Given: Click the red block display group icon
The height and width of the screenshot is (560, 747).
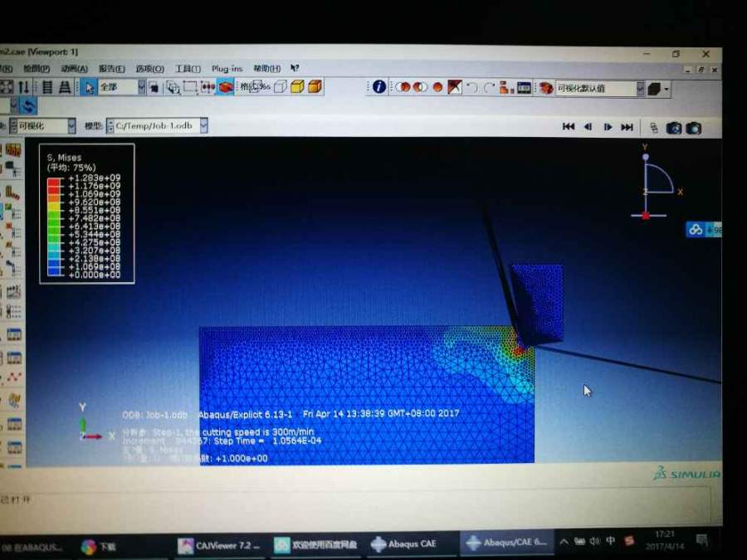Looking at the screenshot, I should [x=226, y=87].
